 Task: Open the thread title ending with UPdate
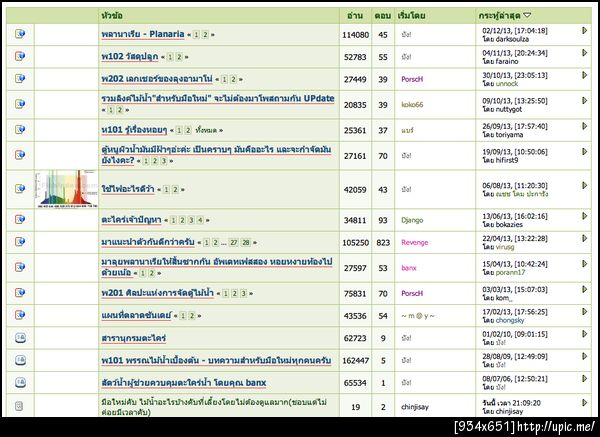pyautogui.click(x=218, y=98)
